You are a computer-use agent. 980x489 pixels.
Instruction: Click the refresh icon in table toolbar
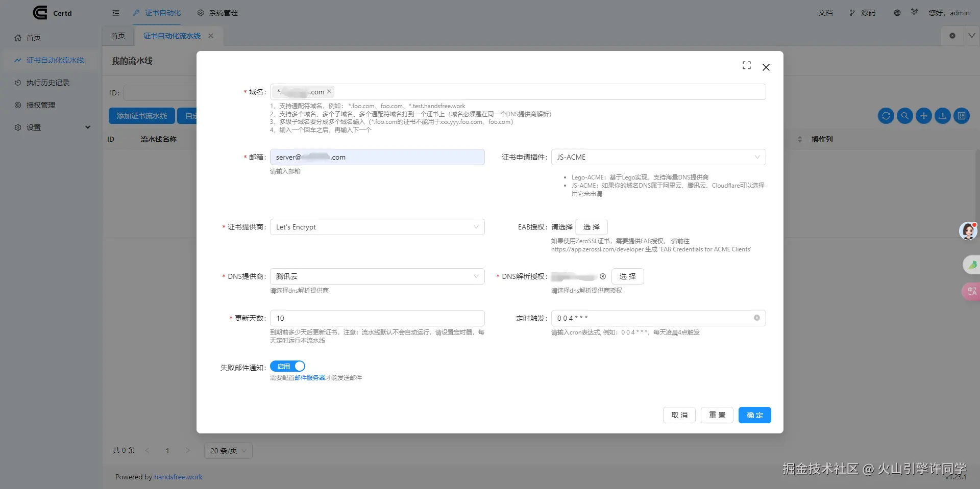click(x=886, y=116)
